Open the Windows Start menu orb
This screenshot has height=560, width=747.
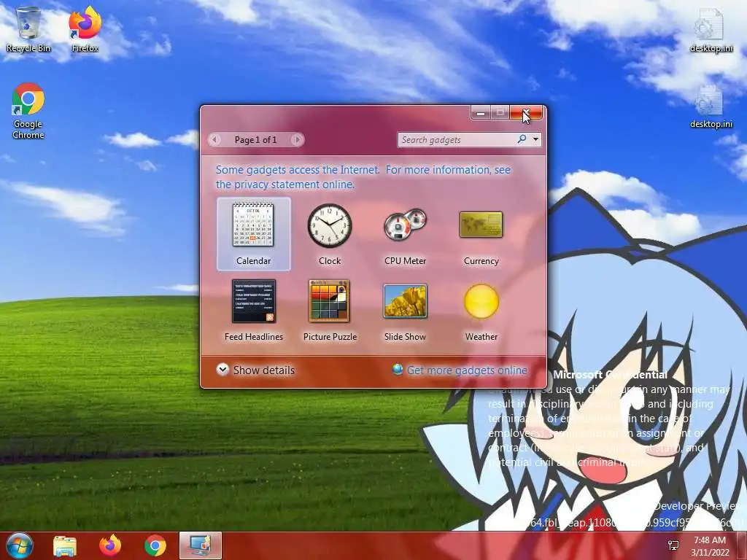(x=19, y=545)
